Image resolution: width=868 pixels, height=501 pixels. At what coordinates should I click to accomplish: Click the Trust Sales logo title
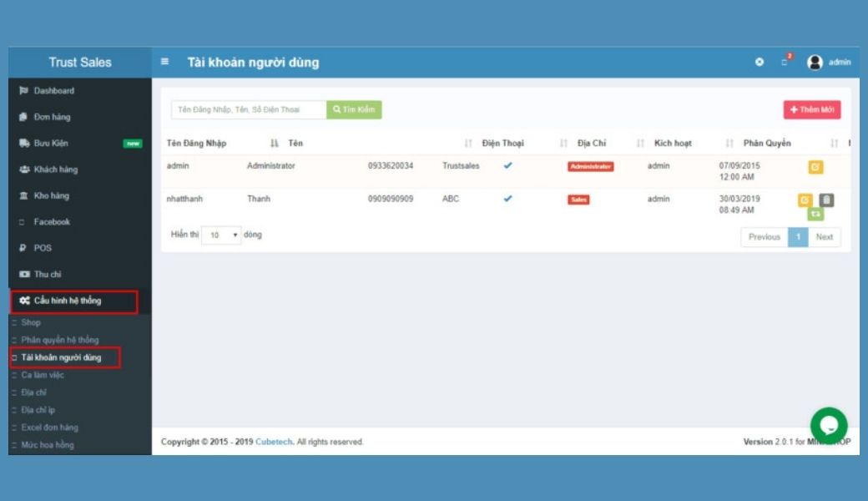click(80, 63)
